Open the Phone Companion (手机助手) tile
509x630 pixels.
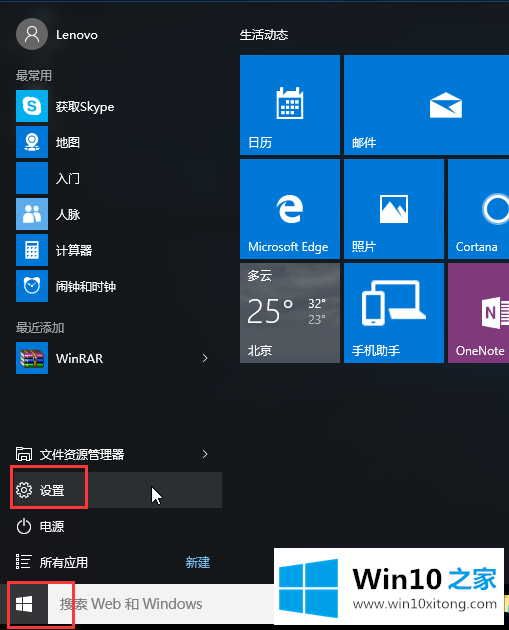coord(394,313)
